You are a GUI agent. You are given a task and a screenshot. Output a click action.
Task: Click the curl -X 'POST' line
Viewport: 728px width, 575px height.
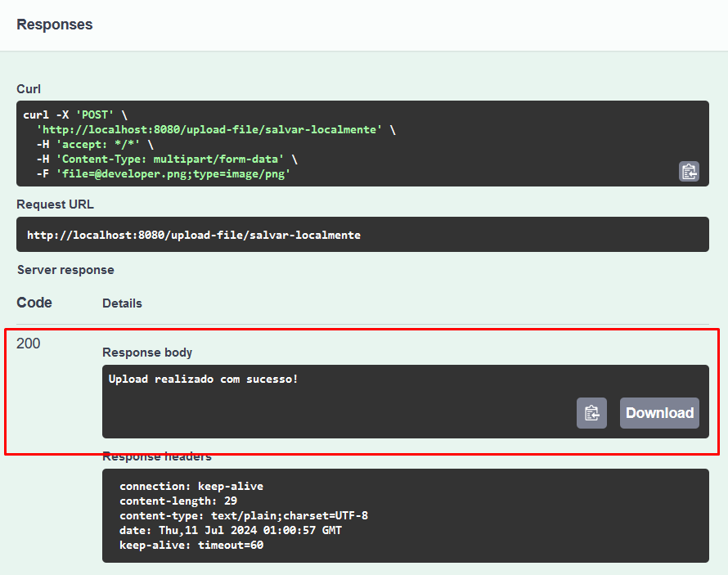point(75,115)
